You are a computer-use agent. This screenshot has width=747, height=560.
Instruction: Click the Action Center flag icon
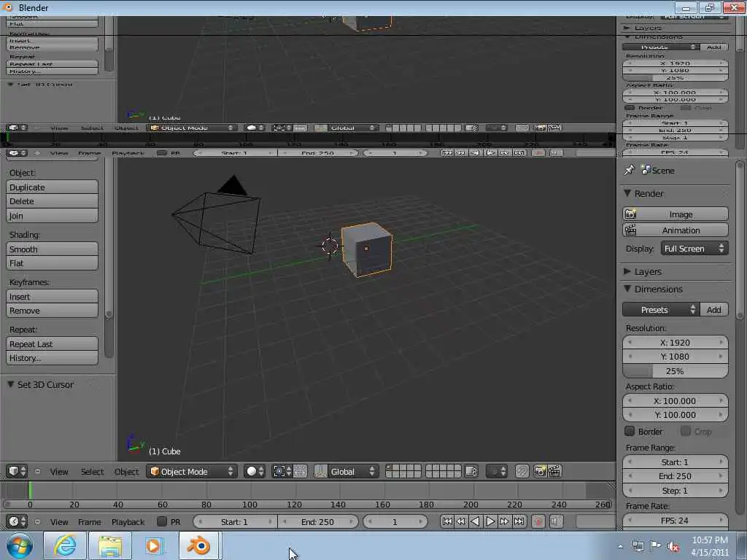tap(656, 546)
